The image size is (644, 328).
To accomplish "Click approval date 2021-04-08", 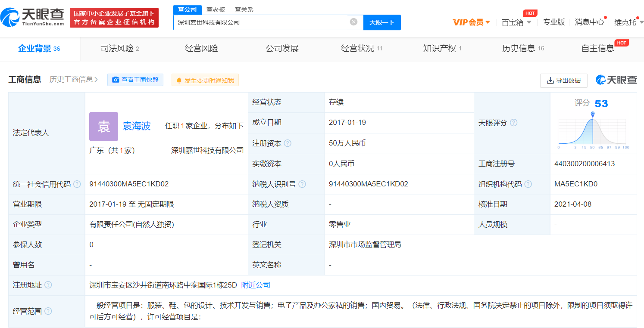I will click(x=573, y=204).
